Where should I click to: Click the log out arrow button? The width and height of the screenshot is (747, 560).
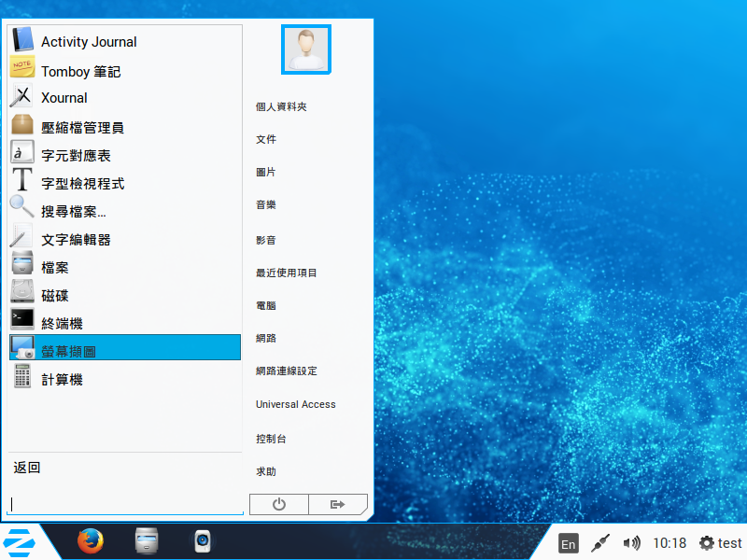pyautogui.click(x=338, y=504)
